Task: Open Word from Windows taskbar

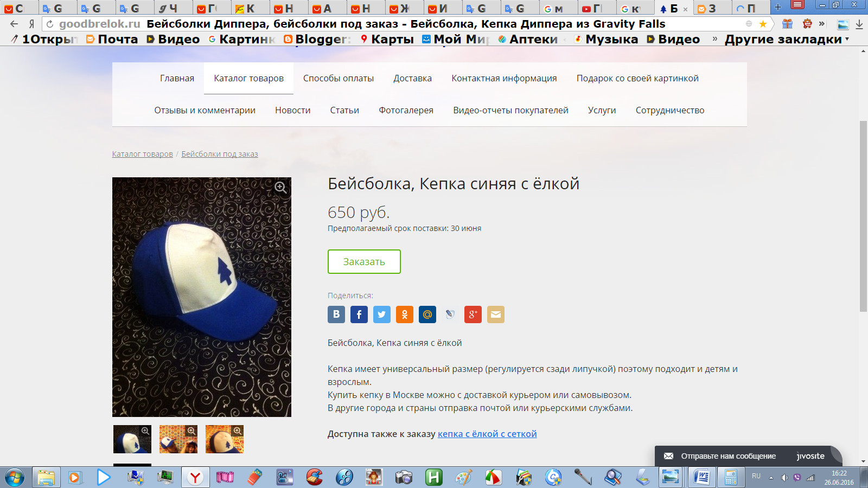Action: [701, 477]
